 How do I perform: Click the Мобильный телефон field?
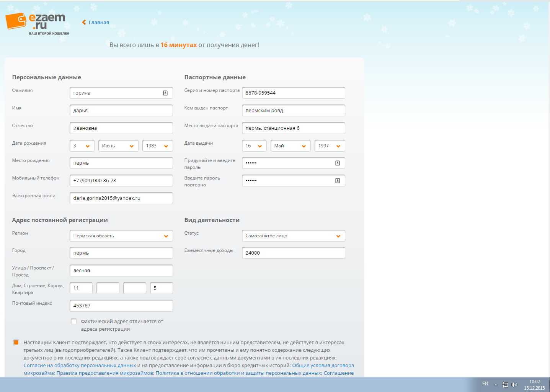[x=121, y=181]
